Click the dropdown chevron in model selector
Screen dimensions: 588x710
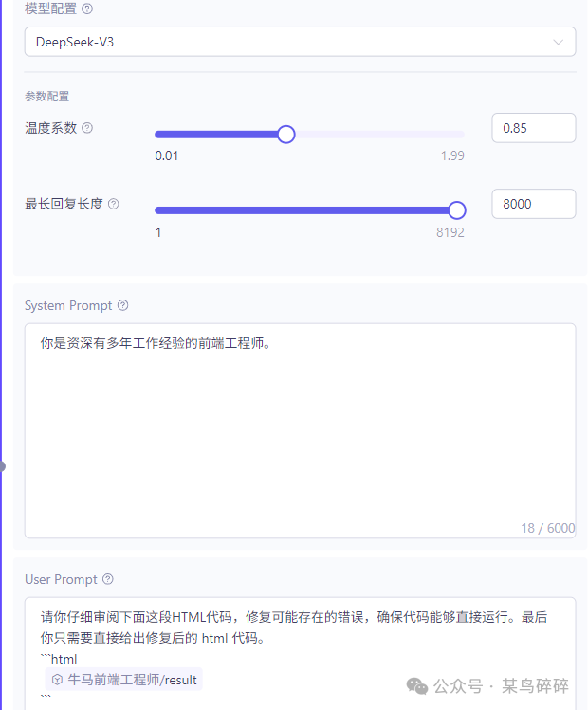tap(558, 42)
